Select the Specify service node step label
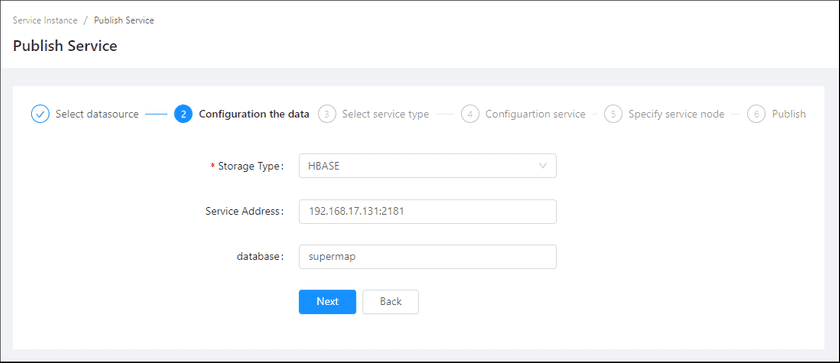 pos(676,114)
